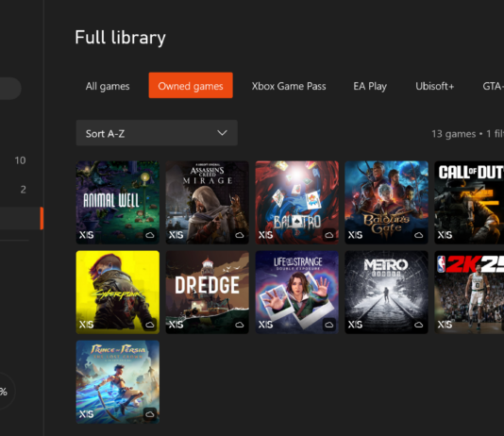This screenshot has height=436, width=504.
Task: Select the Owned games tab
Action: coord(191,85)
